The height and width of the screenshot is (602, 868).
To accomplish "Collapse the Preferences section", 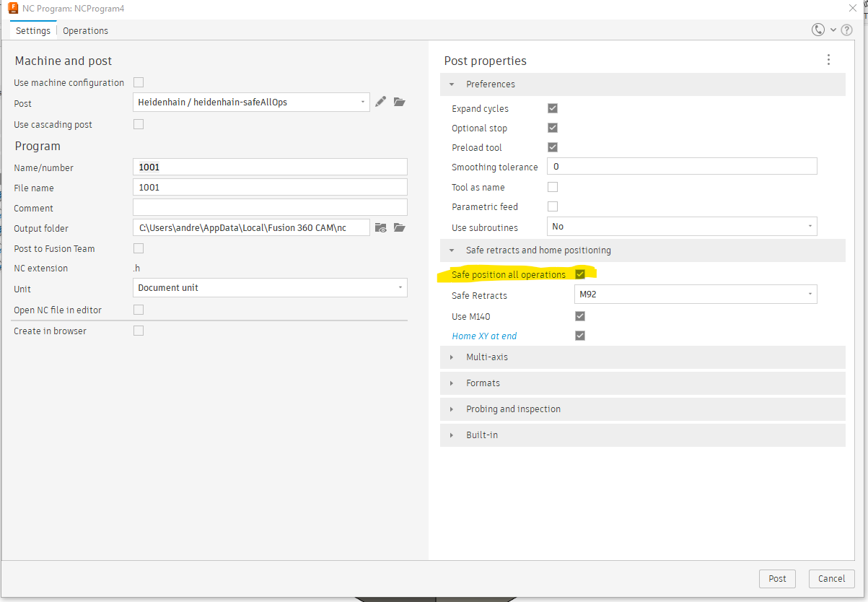I will [x=642, y=84].
